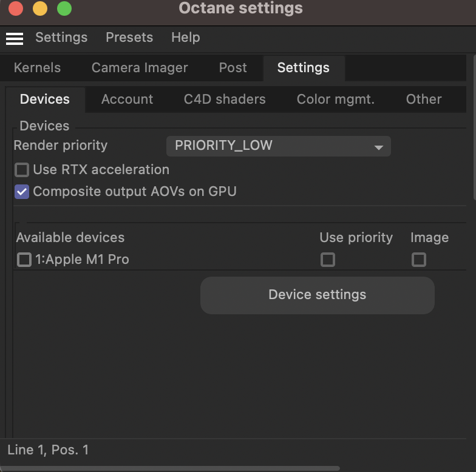Enable Use RTX acceleration checkbox
476x472 pixels.
coord(22,170)
